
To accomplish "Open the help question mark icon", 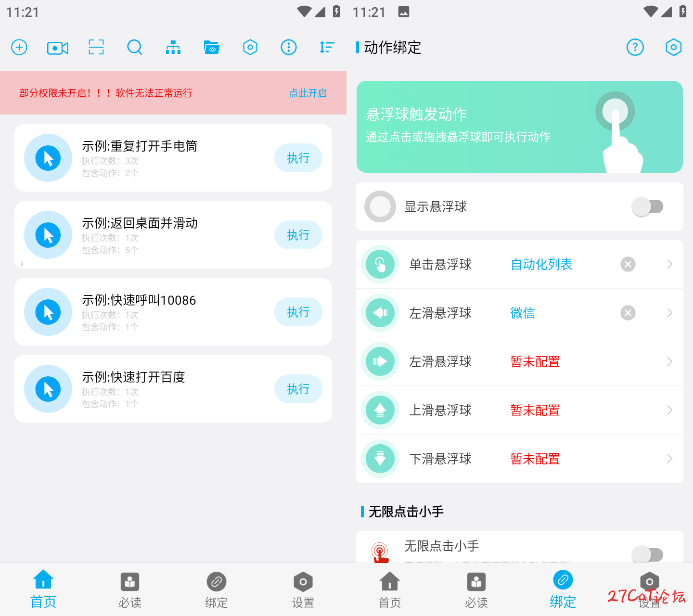I will coord(635,47).
